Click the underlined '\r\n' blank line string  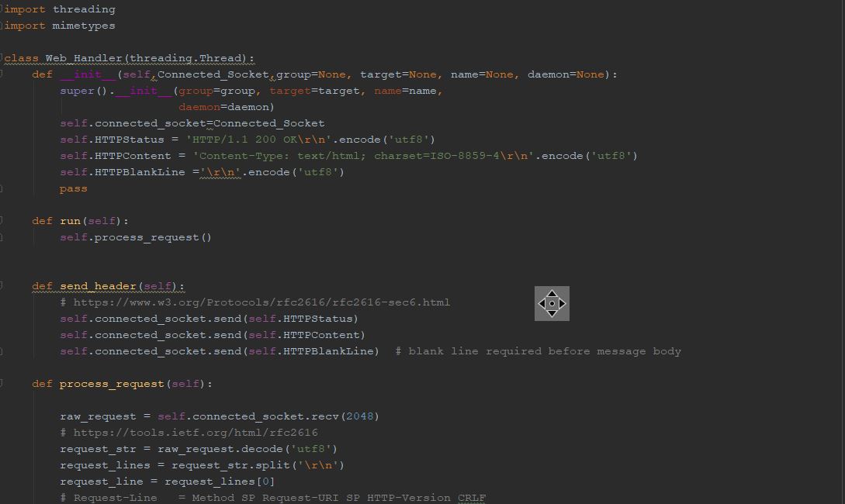pyautogui.click(x=221, y=172)
